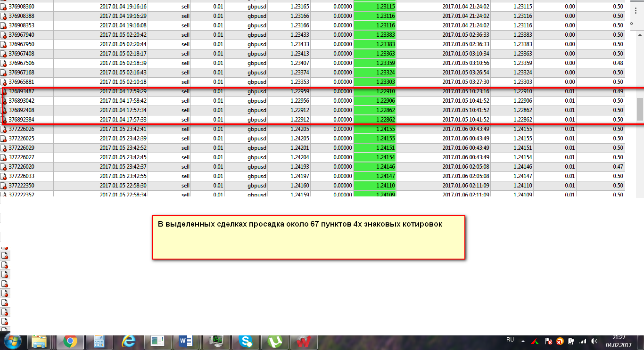The height and width of the screenshot is (350, 644).
Task: Switch the RU input language indicator
Action: click(x=510, y=340)
